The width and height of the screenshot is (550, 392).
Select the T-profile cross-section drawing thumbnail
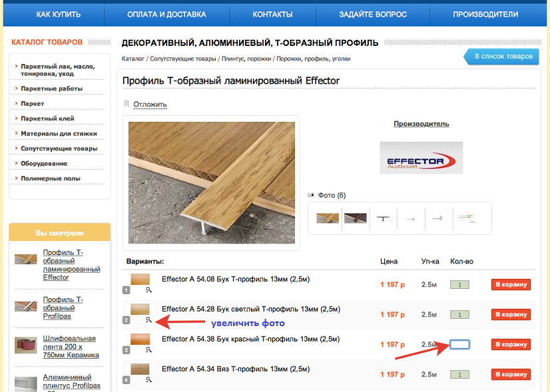[383, 218]
